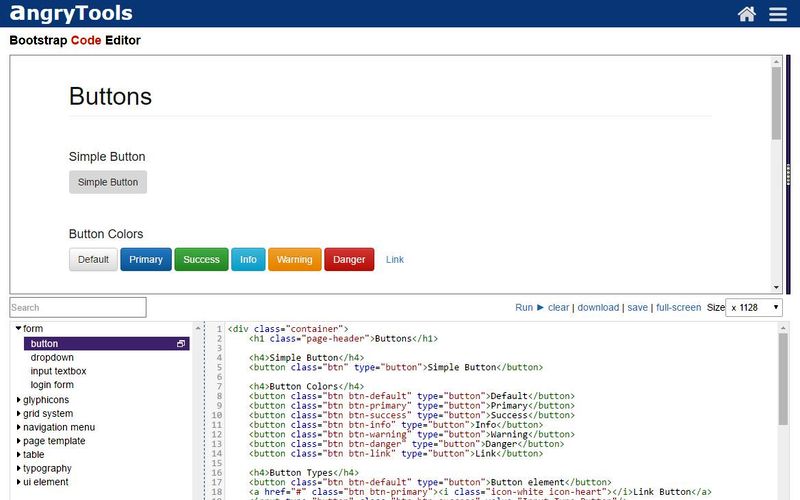The image size is (800, 500).
Task: Expand the typography tree node
Action: tap(18, 468)
